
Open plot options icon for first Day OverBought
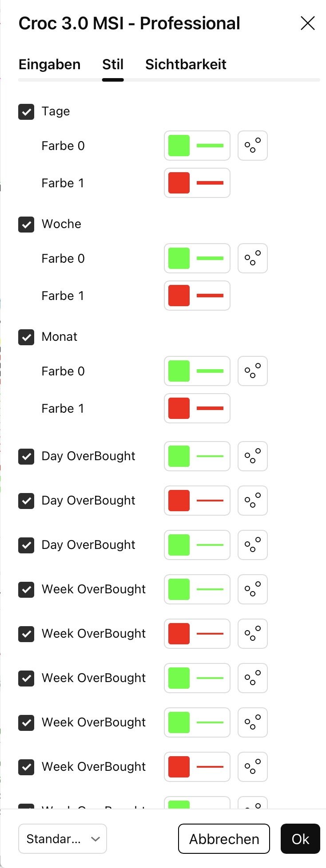coord(252,456)
